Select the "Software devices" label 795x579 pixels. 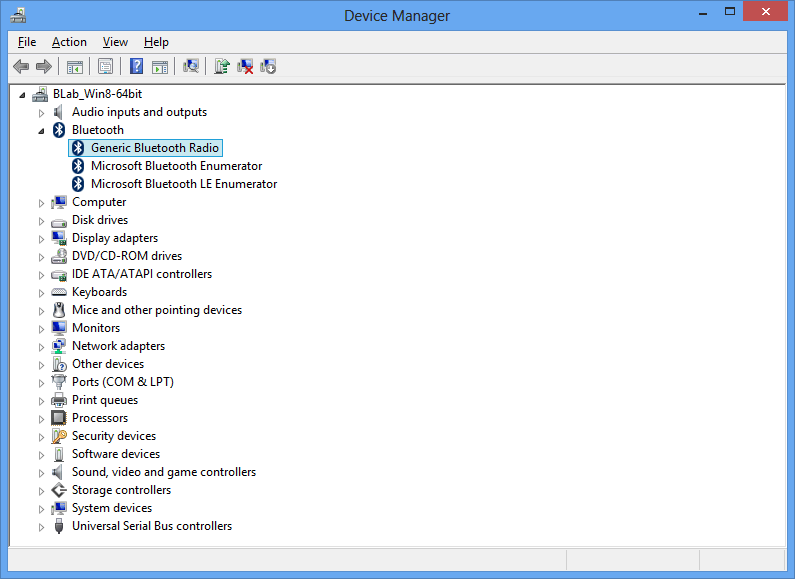(x=116, y=454)
